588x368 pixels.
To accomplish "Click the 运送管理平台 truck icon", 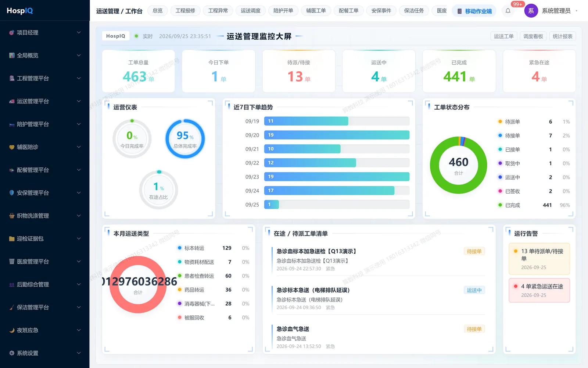I will tap(12, 101).
